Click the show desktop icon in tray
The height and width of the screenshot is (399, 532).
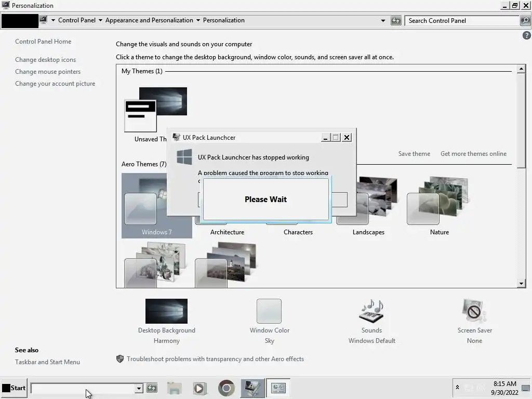[526, 388]
